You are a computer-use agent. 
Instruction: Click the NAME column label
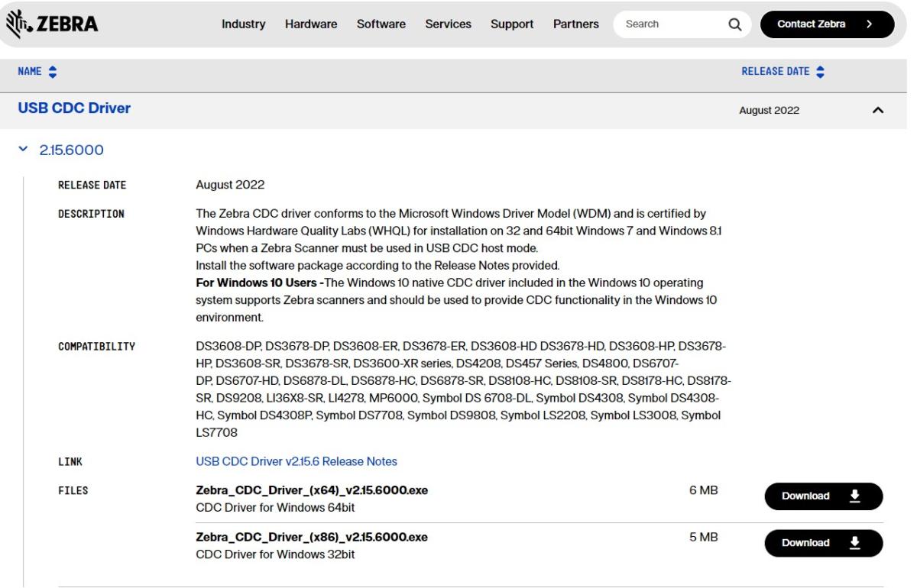pos(31,71)
